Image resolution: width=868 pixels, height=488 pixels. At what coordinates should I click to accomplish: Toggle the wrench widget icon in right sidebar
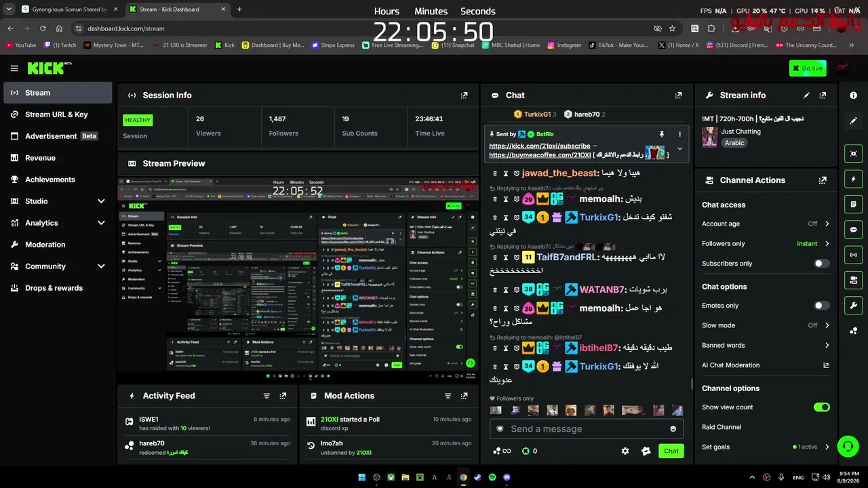coord(853,305)
